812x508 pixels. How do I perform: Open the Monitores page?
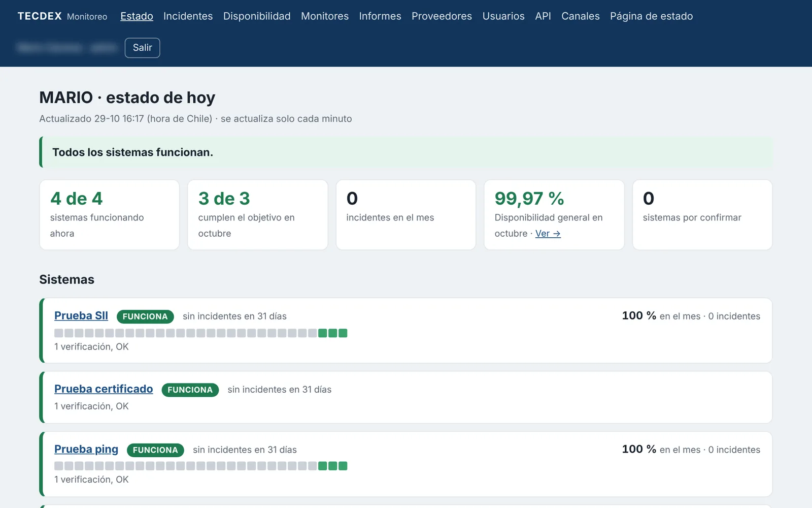pyautogui.click(x=325, y=16)
